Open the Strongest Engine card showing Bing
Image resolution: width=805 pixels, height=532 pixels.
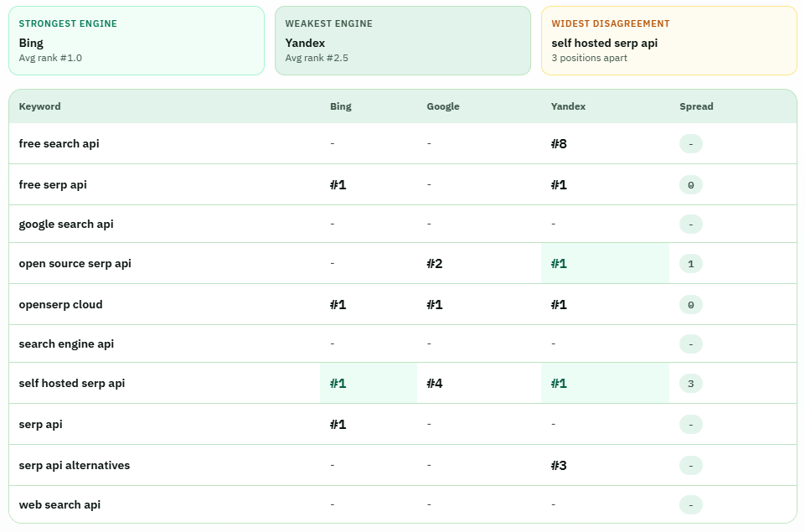pyautogui.click(x=137, y=40)
